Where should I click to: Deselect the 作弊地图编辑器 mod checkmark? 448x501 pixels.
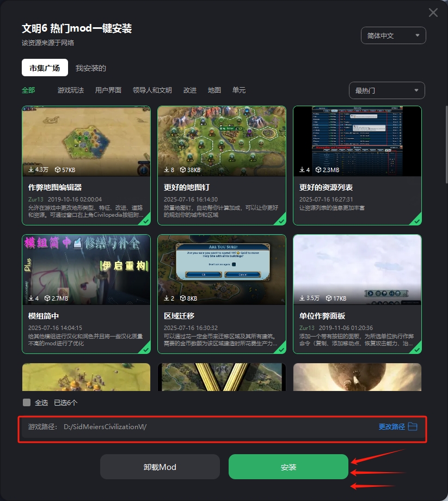pos(145,221)
